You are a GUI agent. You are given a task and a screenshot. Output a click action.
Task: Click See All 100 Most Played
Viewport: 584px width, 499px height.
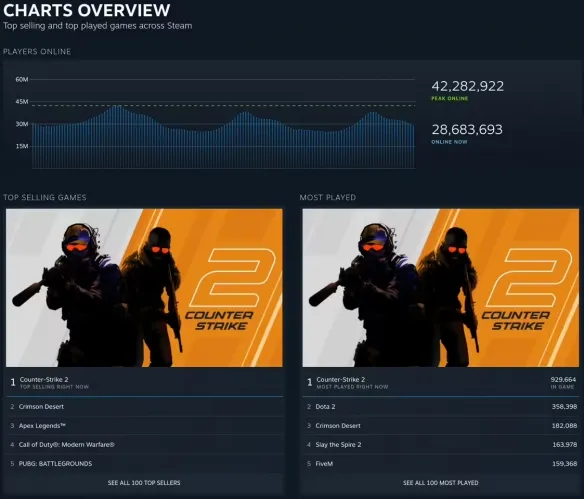(x=441, y=483)
